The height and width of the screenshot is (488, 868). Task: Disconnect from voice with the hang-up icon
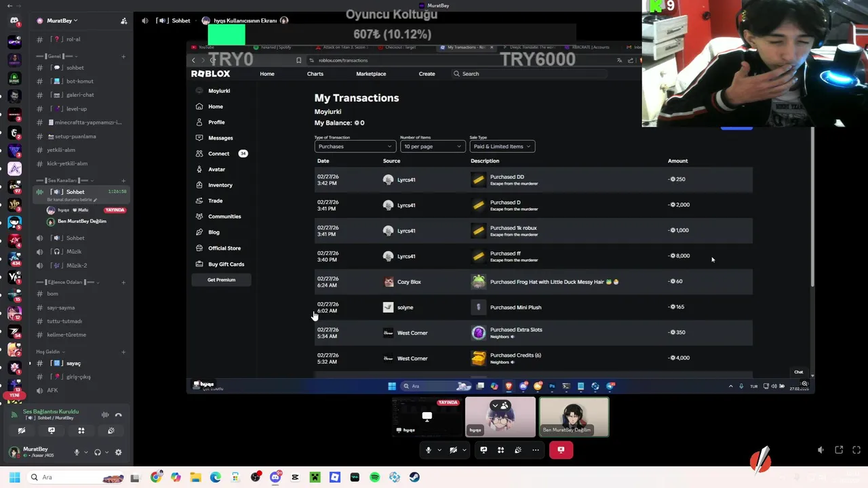(119, 415)
